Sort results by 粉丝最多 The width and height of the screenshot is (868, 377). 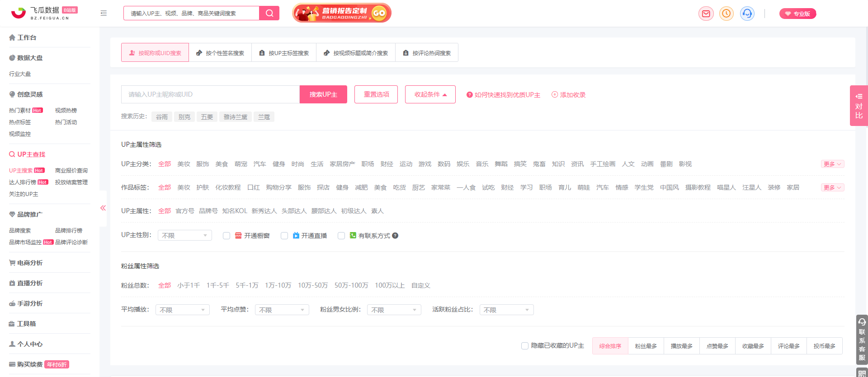(x=646, y=346)
